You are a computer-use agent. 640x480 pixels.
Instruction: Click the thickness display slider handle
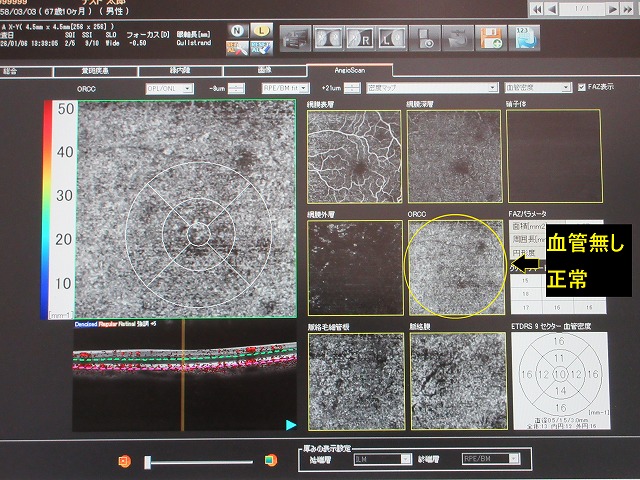point(148,460)
